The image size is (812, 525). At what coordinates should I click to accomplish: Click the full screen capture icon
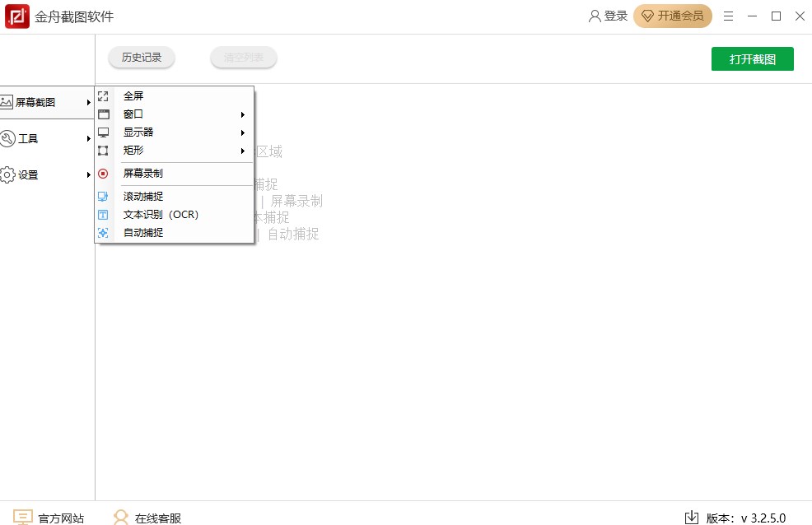[103, 96]
